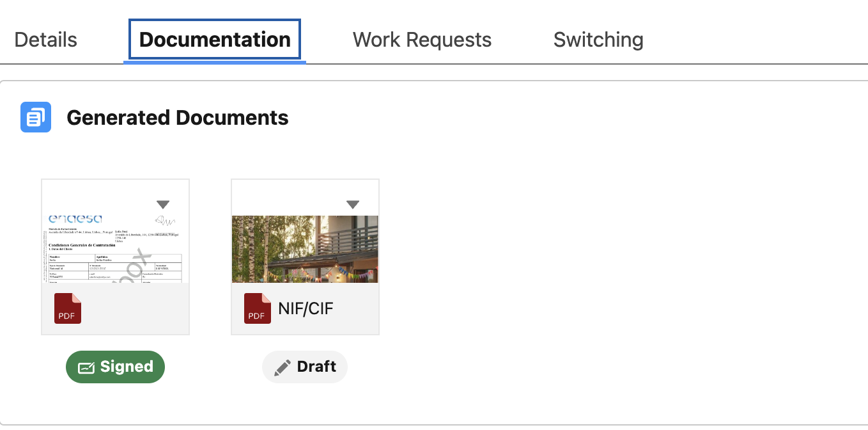Image resolution: width=868 pixels, height=430 pixels.
Task: Click the Generated Documents heading
Action: point(178,118)
